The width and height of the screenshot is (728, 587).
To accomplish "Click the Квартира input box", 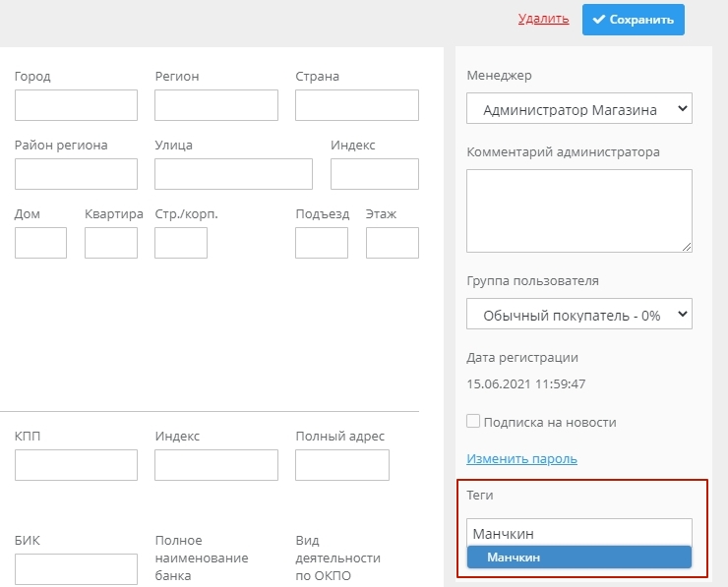I will [110, 243].
